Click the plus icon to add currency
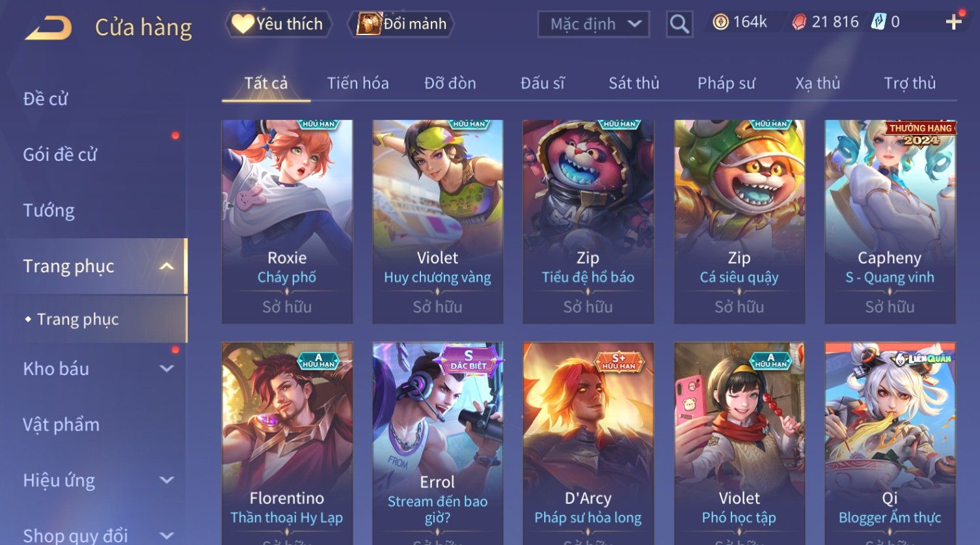This screenshot has width=980, height=545. [x=953, y=23]
